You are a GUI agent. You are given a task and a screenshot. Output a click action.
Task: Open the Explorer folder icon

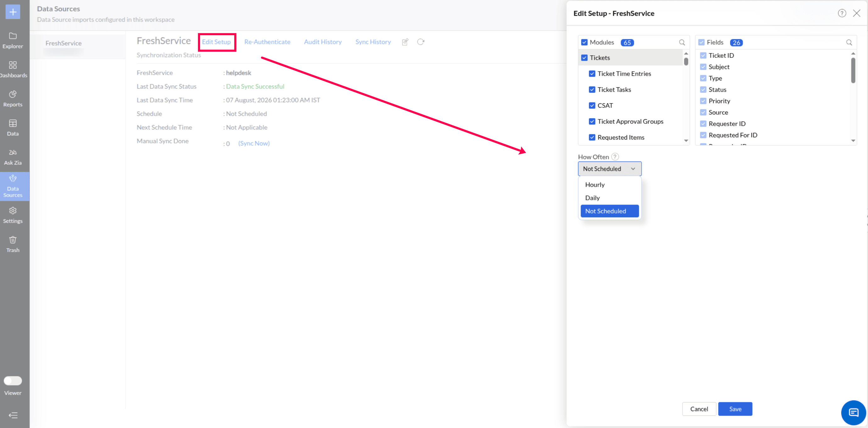click(13, 36)
